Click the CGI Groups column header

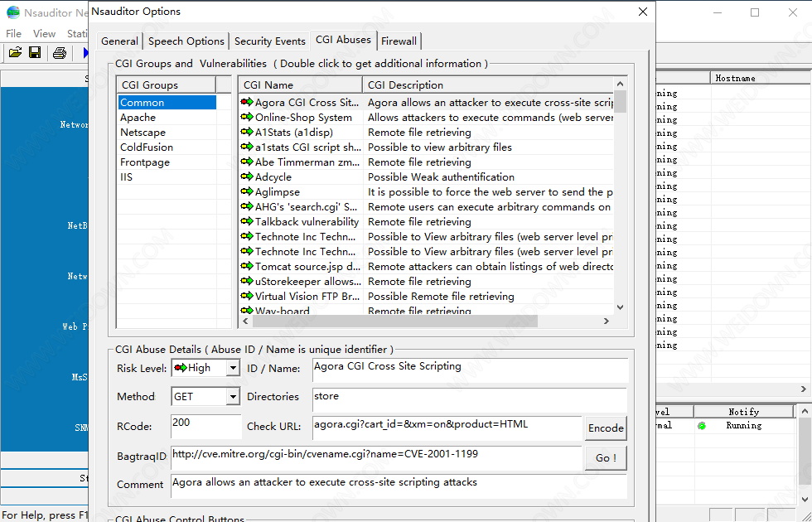coord(167,85)
